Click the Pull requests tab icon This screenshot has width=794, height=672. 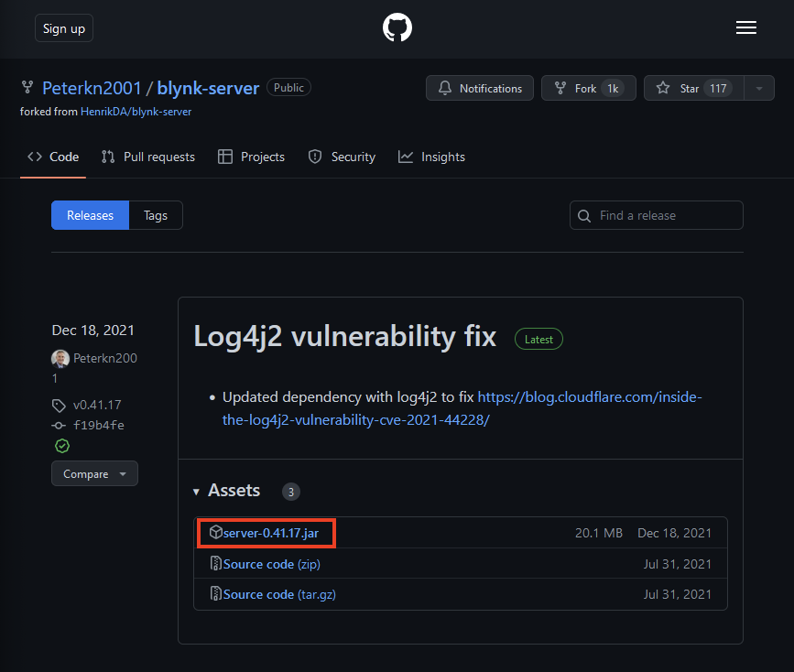[x=108, y=157]
